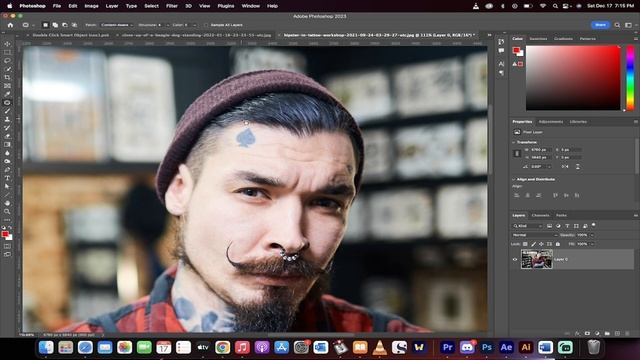Click the Home icon in options bar
The image size is (640, 360).
point(10,25)
